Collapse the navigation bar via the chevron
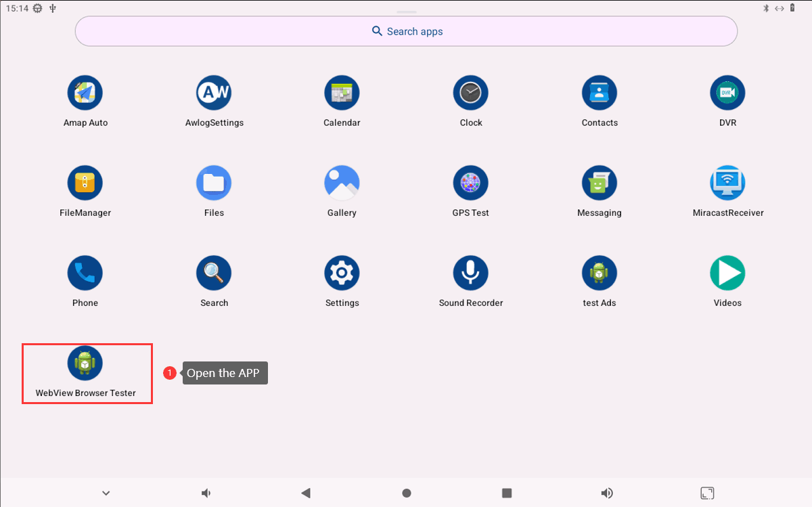812x507 pixels. 106,493
